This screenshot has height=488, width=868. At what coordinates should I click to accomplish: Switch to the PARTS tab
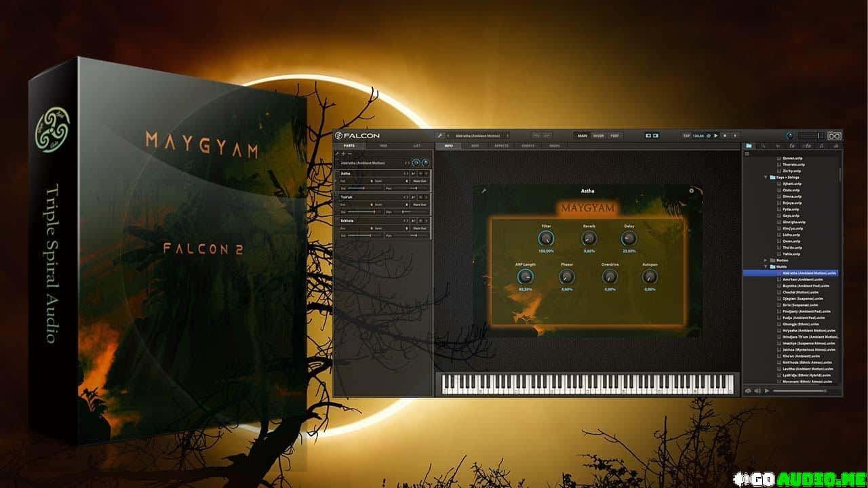[x=349, y=146]
